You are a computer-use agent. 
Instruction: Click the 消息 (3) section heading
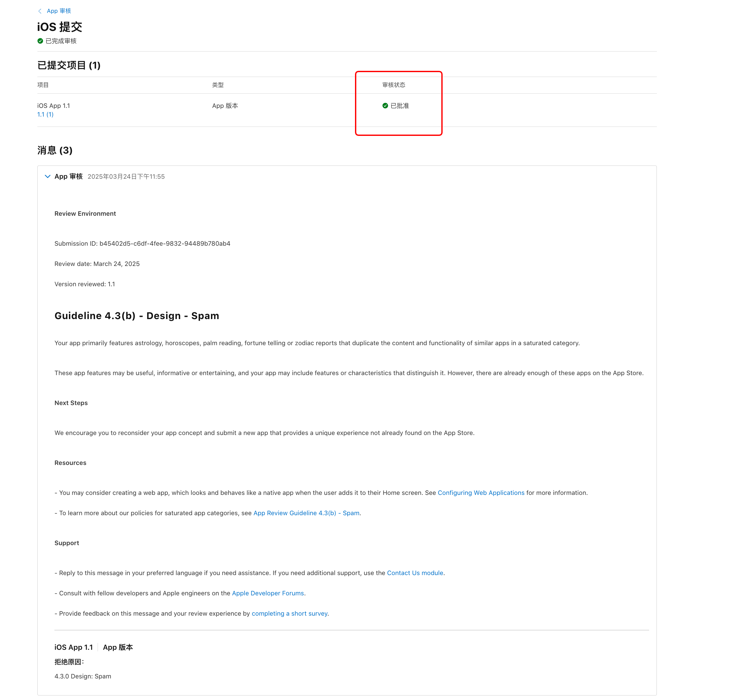pyautogui.click(x=55, y=150)
